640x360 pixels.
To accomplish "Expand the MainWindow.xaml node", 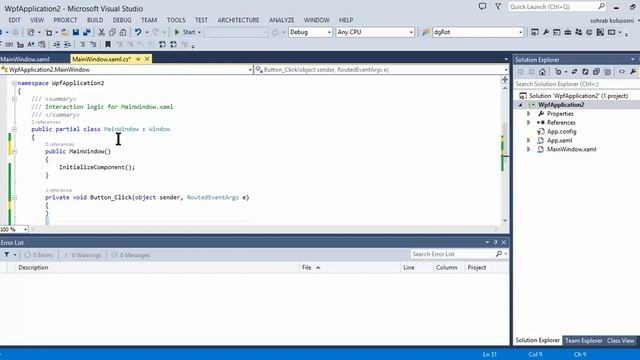I will point(529,149).
